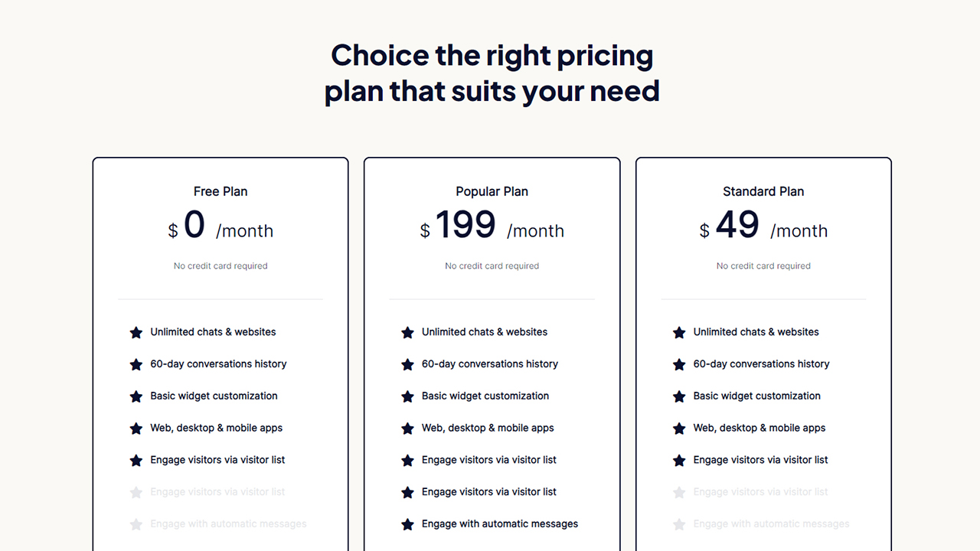This screenshot has width=980, height=551.
Task: Select the Free Plan title
Action: (220, 191)
